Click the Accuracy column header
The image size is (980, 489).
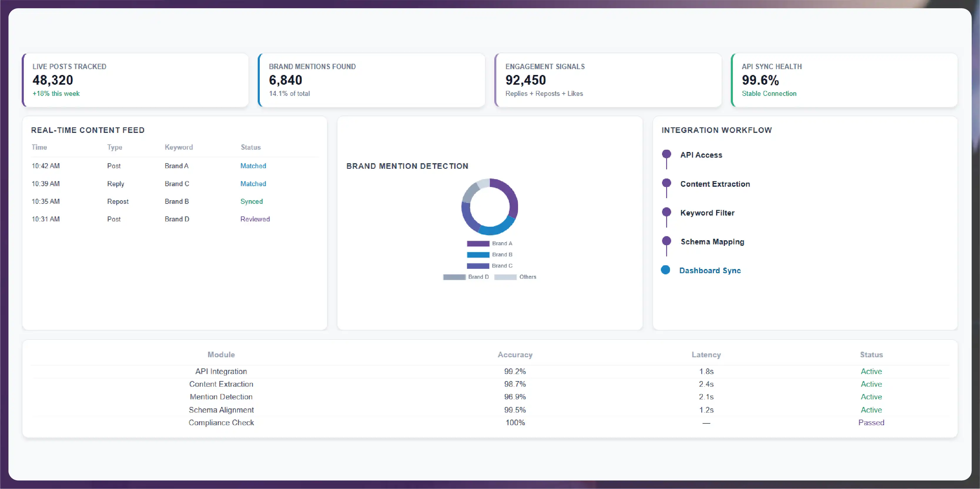pyautogui.click(x=515, y=355)
